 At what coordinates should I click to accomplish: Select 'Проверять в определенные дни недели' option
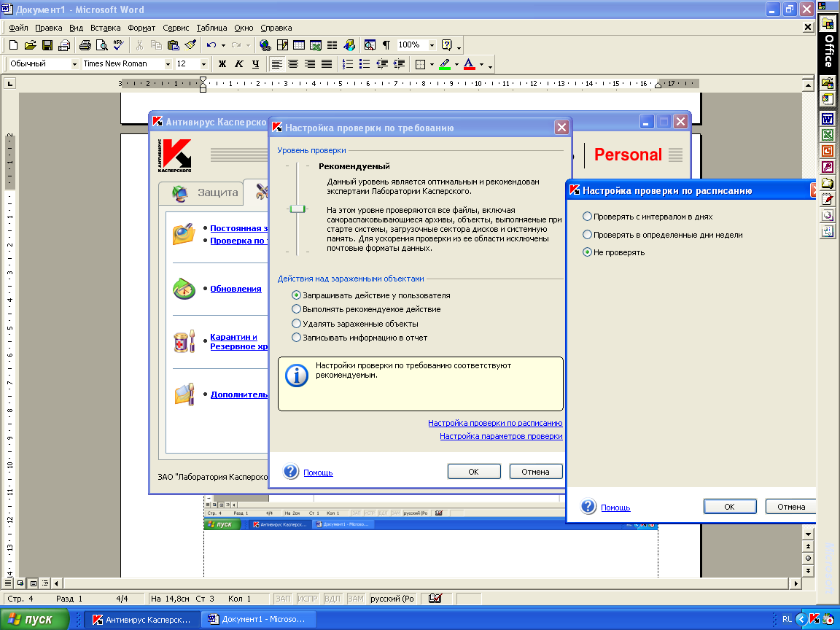click(x=662, y=235)
